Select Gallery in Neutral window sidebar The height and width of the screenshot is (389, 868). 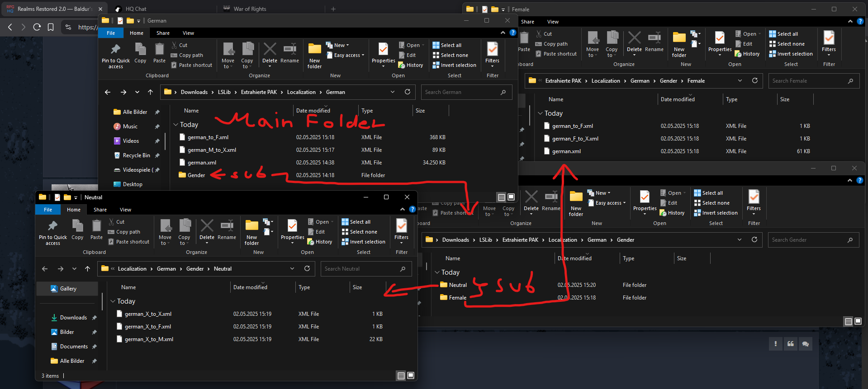click(x=67, y=289)
